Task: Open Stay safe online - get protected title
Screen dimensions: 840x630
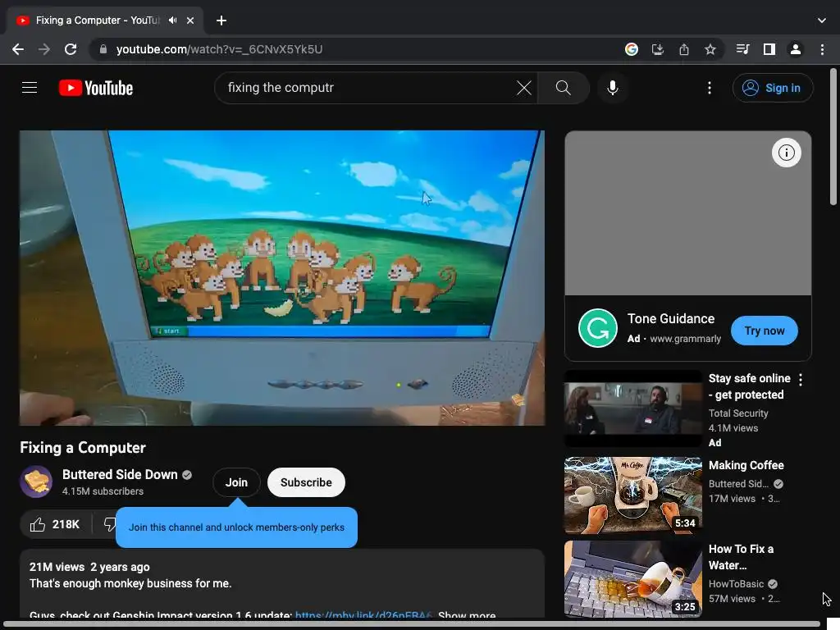Action: coord(749,387)
